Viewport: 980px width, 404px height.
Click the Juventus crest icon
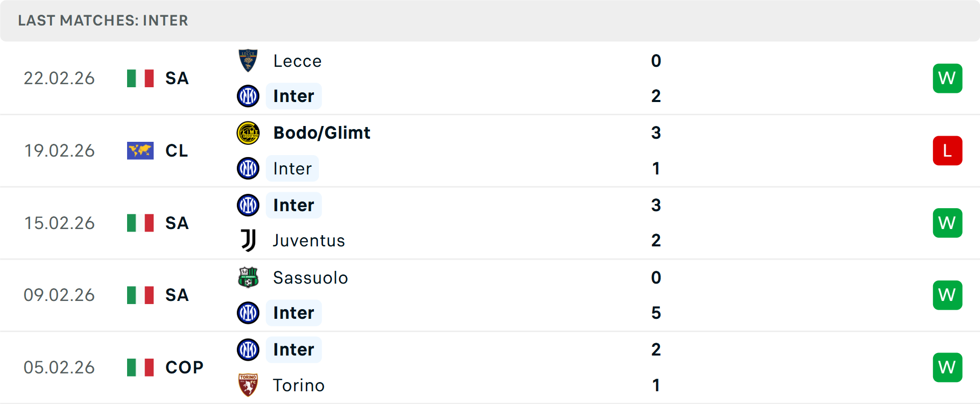point(248,240)
